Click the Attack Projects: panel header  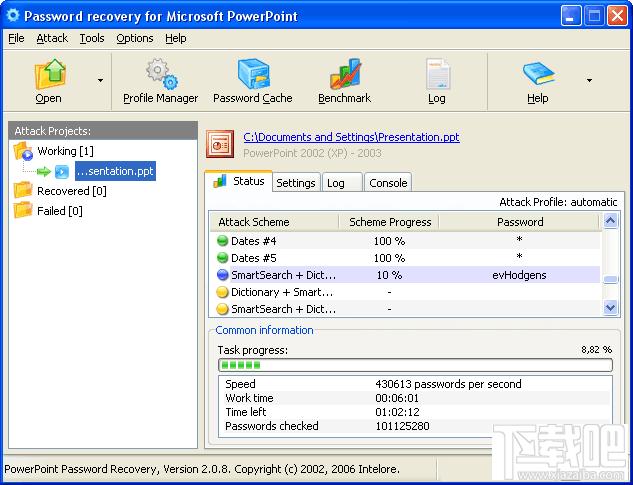tap(103, 131)
